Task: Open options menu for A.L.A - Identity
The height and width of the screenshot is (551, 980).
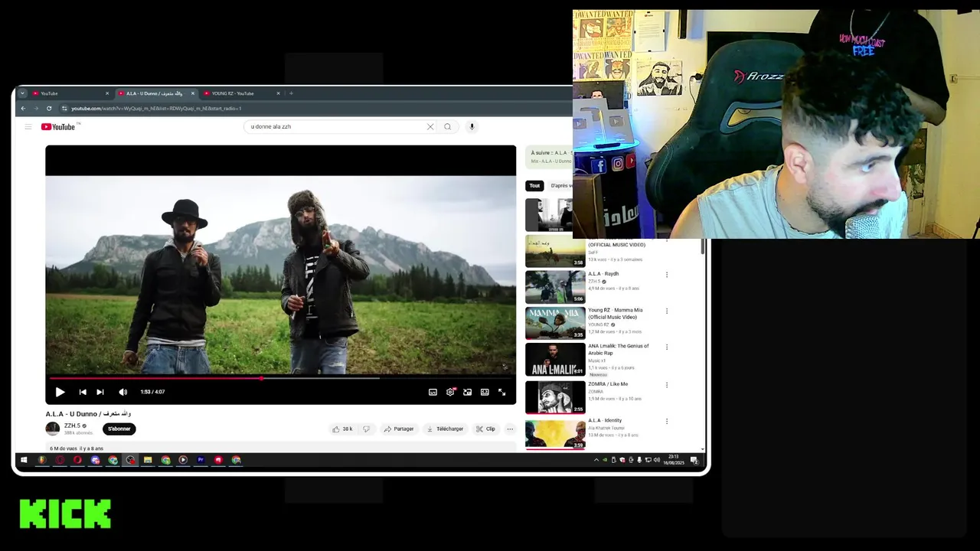Action: (667, 422)
